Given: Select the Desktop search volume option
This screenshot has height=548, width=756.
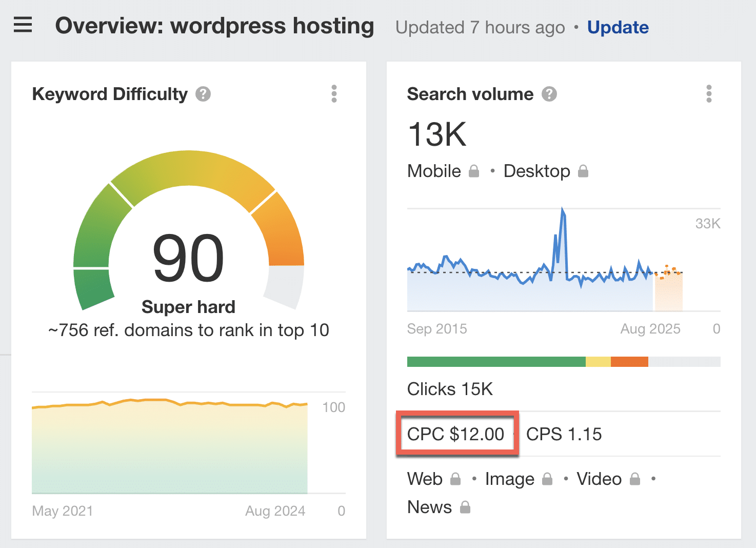Looking at the screenshot, I should click(536, 171).
